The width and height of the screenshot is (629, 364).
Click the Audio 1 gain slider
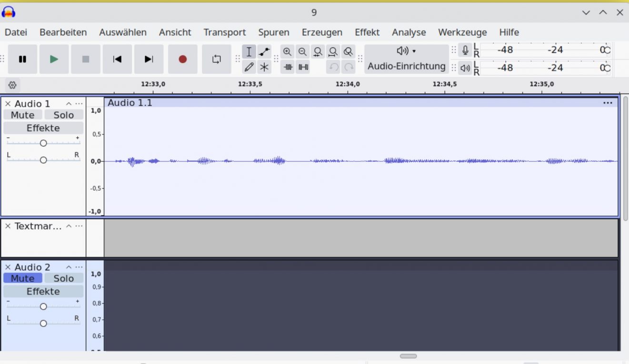tap(43, 143)
